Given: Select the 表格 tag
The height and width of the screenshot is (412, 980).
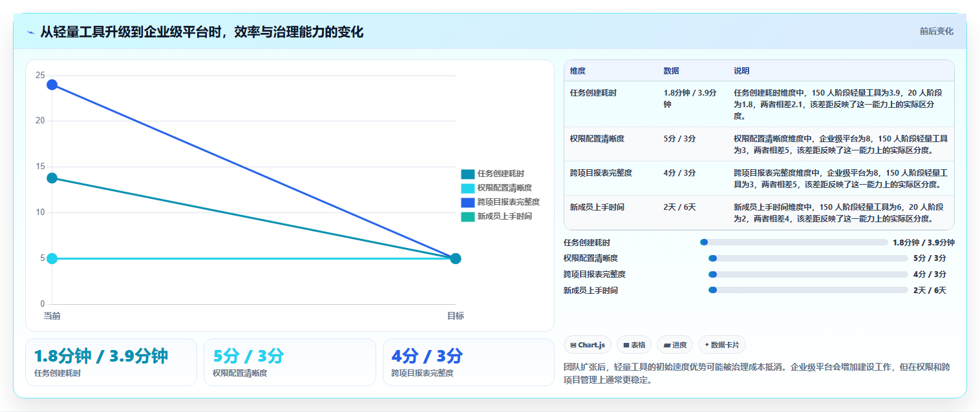Looking at the screenshot, I should (634, 345).
